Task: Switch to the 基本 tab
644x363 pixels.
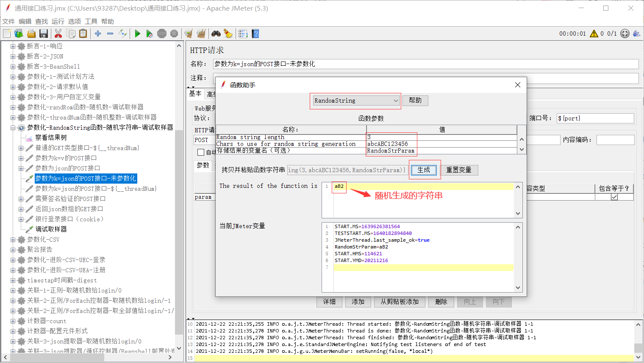Action: tap(195, 94)
